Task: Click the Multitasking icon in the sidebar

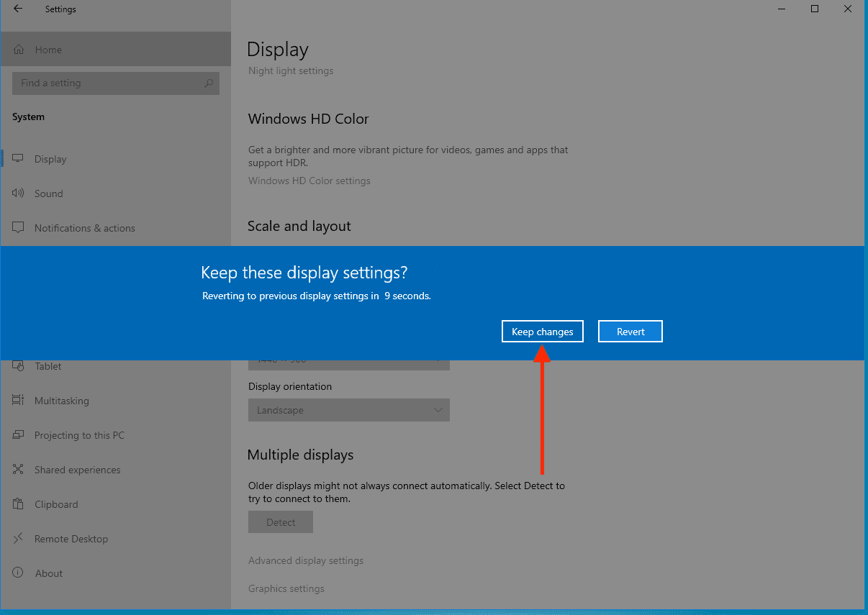Action: [18, 401]
